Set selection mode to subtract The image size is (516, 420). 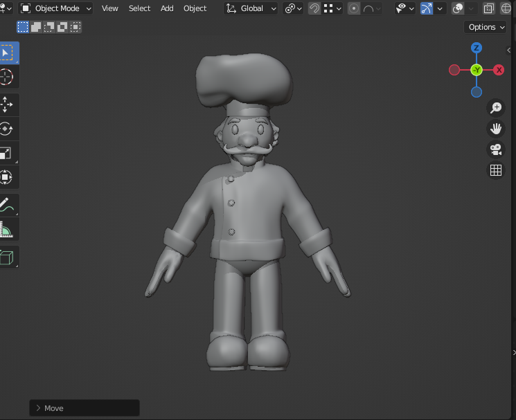pyautogui.click(x=49, y=27)
